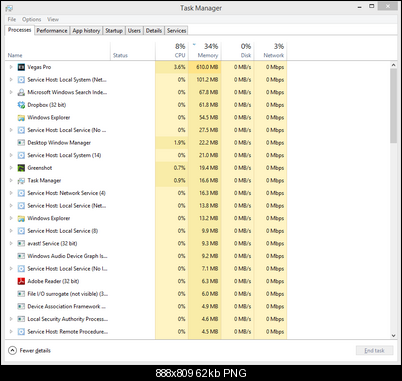Expand the avast! Service (32 bit) group
Image resolution: width=402 pixels, height=381 pixels.
pyautogui.click(x=11, y=244)
